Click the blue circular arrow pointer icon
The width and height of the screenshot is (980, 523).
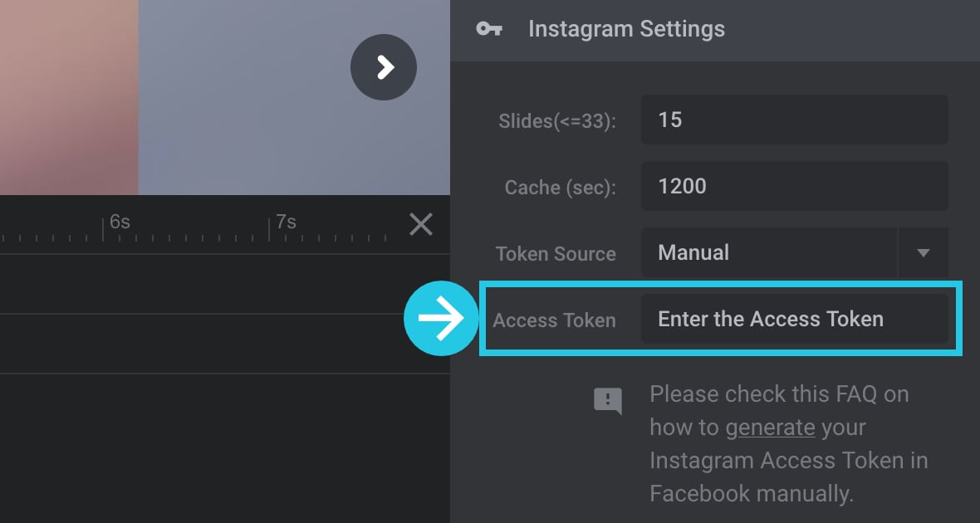click(x=441, y=318)
